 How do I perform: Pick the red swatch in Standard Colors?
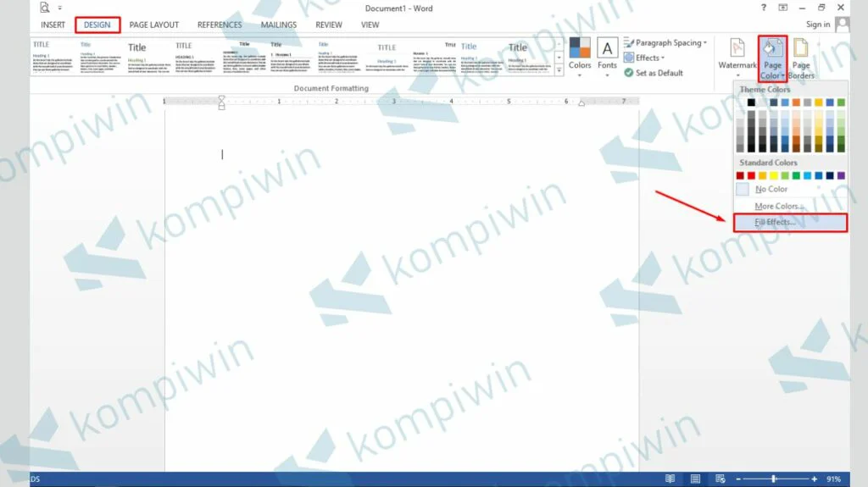pos(751,176)
